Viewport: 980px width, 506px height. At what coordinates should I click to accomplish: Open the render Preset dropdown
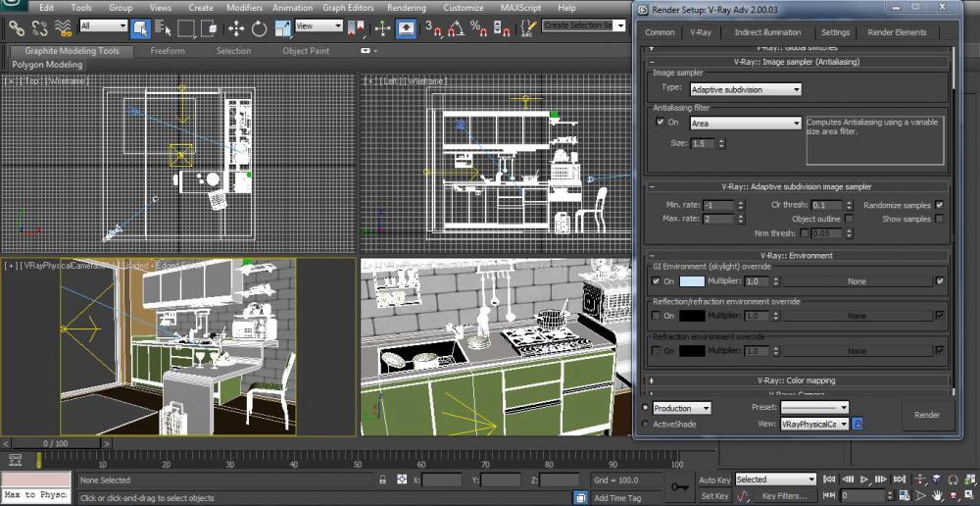(814, 407)
